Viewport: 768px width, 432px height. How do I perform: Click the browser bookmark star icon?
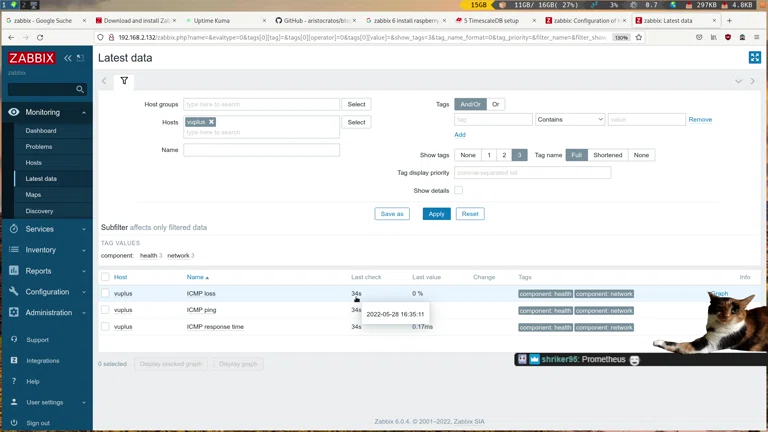[x=638, y=37]
